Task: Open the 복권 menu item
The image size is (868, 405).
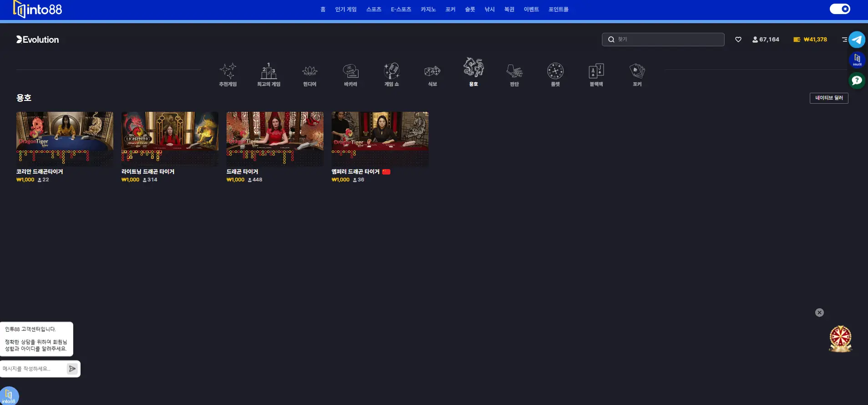Action: point(509,9)
